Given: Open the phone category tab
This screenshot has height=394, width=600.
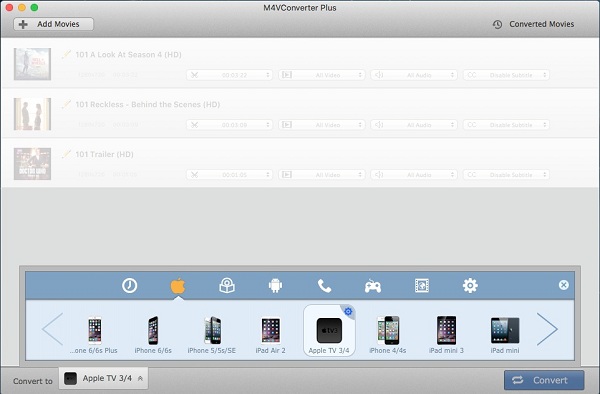Looking at the screenshot, I should point(324,285).
